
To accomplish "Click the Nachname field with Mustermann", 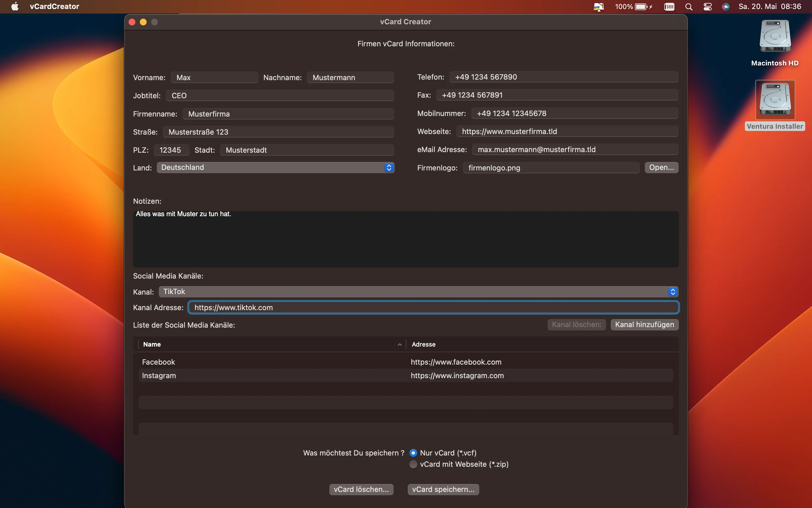I will [350, 77].
